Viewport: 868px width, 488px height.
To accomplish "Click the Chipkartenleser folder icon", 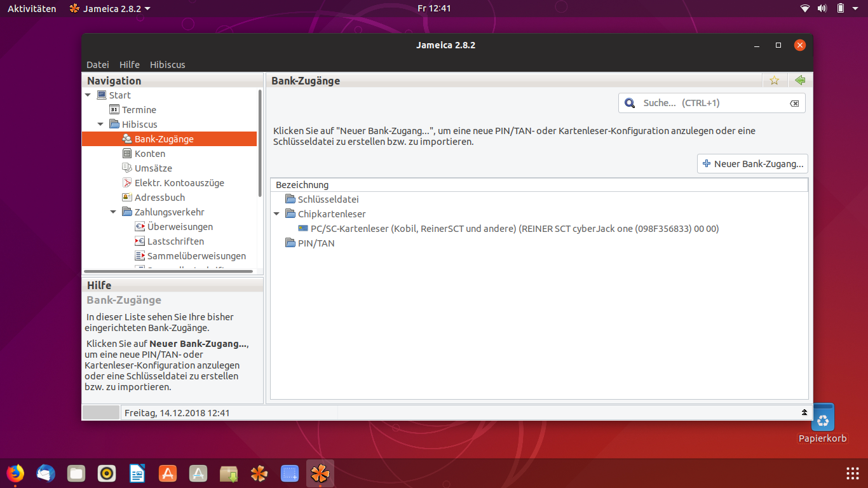I will [290, 214].
